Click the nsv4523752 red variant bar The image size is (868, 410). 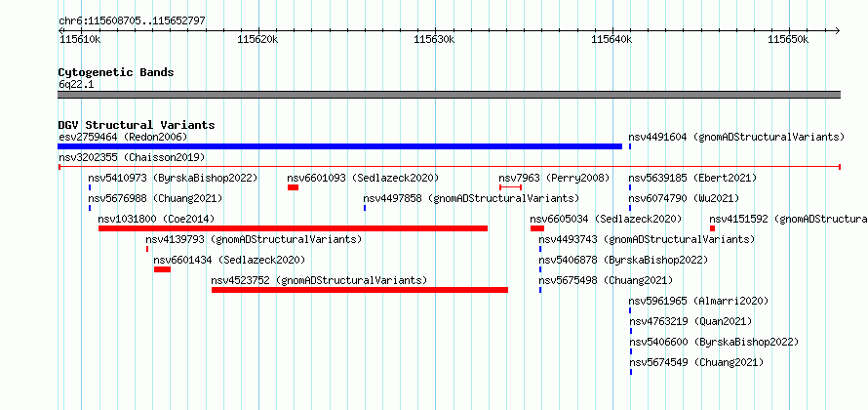360,290
